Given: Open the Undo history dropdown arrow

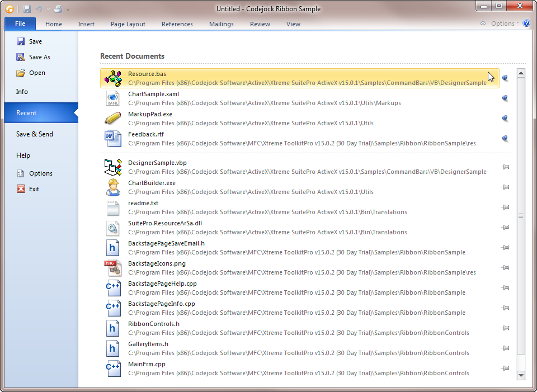Looking at the screenshot, I should (x=48, y=10).
